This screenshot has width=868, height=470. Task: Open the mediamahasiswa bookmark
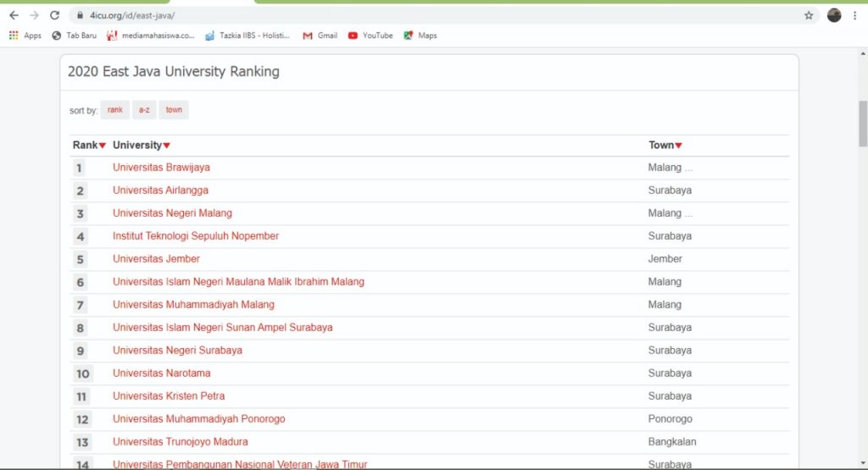click(x=151, y=36)
